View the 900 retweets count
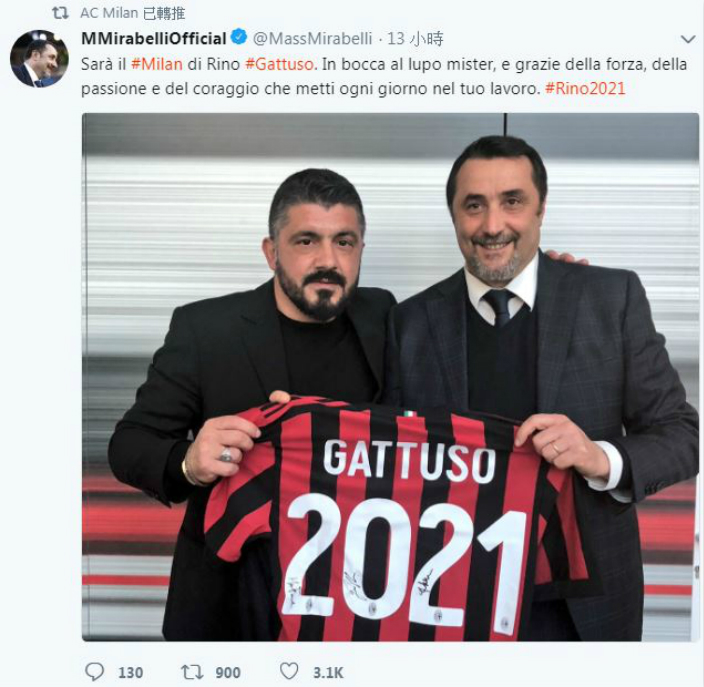Screen dimensions: 704x687 [228, 673]
